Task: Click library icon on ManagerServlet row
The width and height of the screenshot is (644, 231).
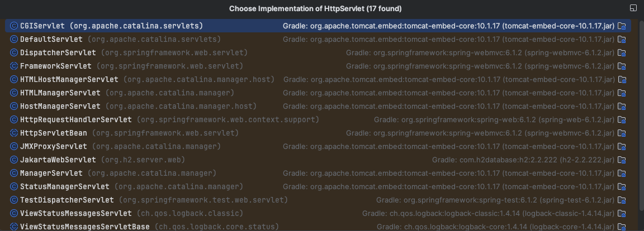Action: click(622, 174)
